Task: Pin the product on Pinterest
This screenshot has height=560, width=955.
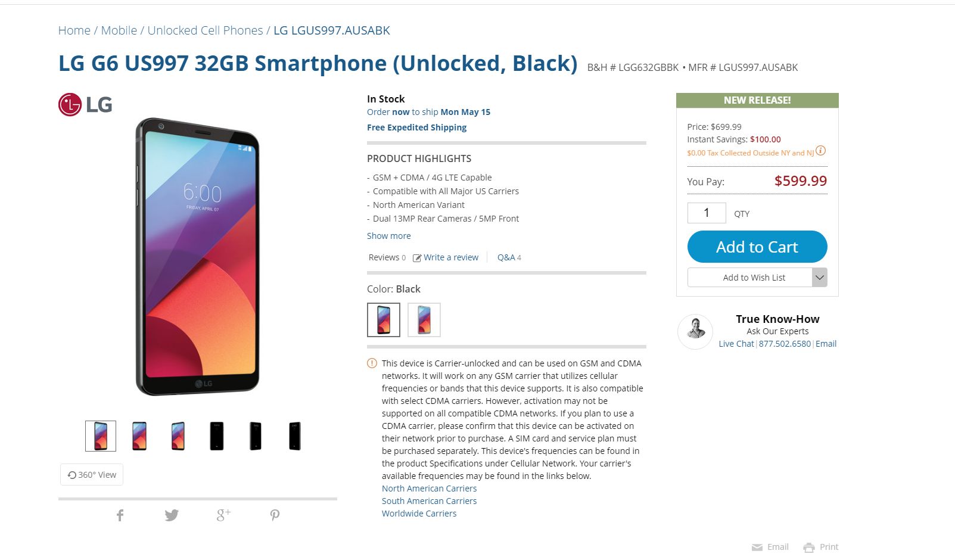Action: coord(275,515)
